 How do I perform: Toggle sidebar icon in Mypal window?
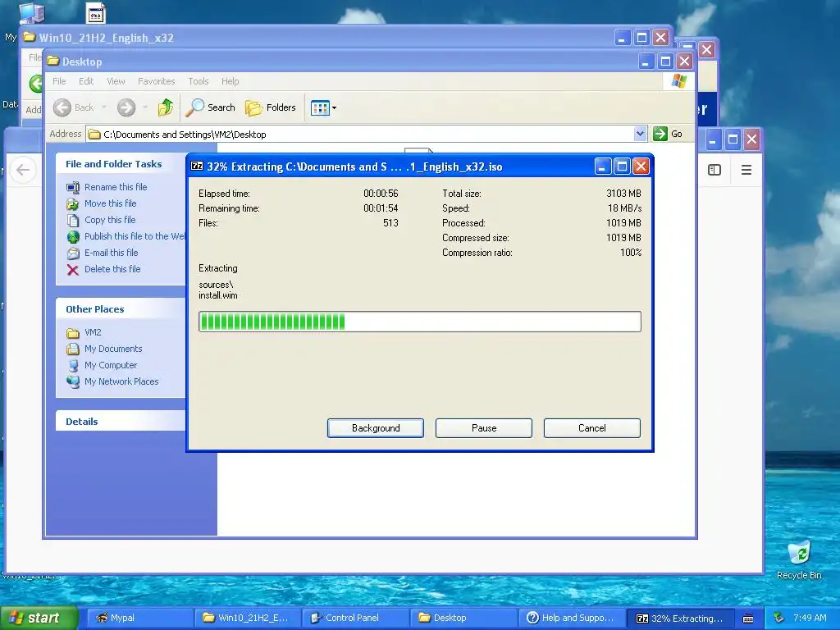(x=714, y=170)
